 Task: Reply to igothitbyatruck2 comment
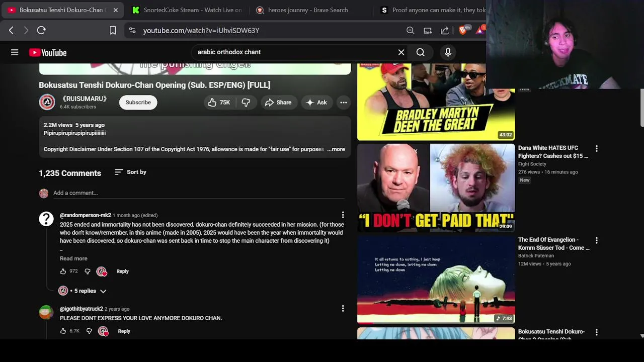tap(124, 331)
